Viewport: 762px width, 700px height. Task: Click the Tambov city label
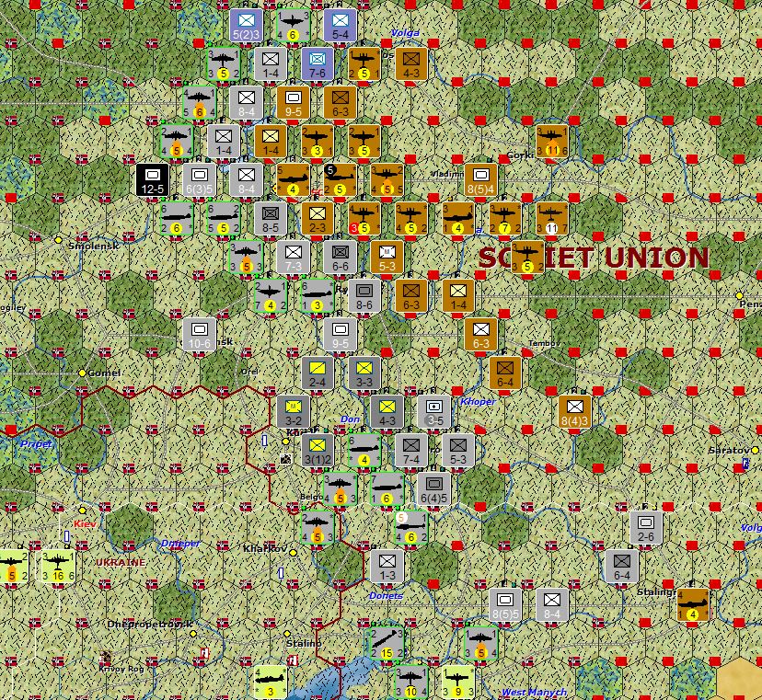tap(544, 343)
